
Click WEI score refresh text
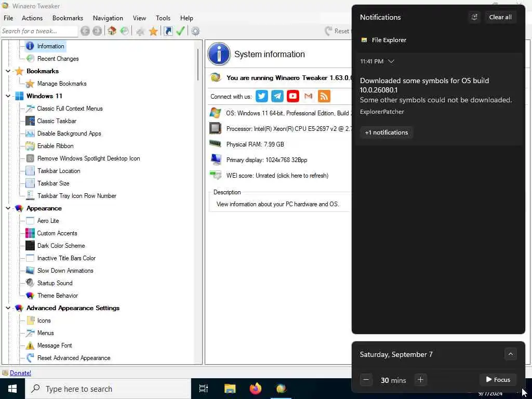pos(277,176)
